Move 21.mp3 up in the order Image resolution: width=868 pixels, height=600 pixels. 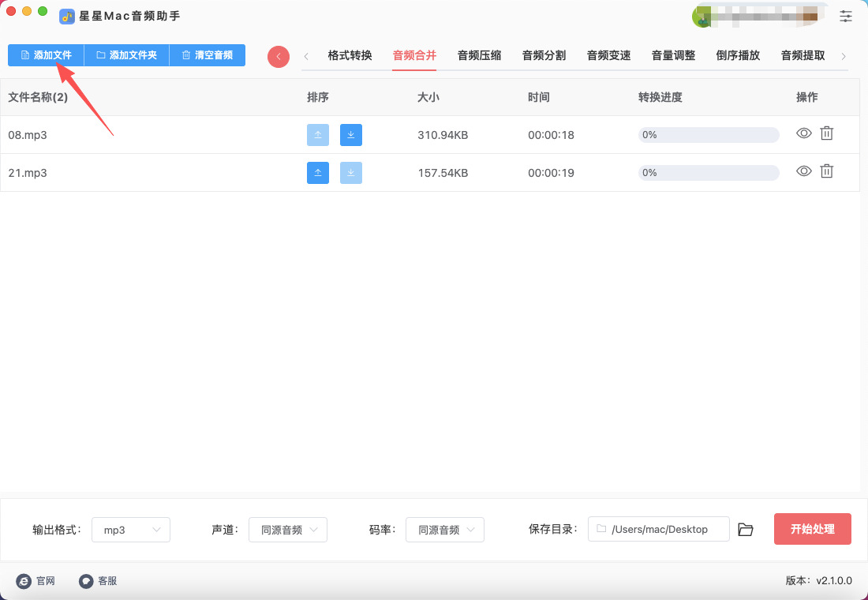[x=318, y=173]
